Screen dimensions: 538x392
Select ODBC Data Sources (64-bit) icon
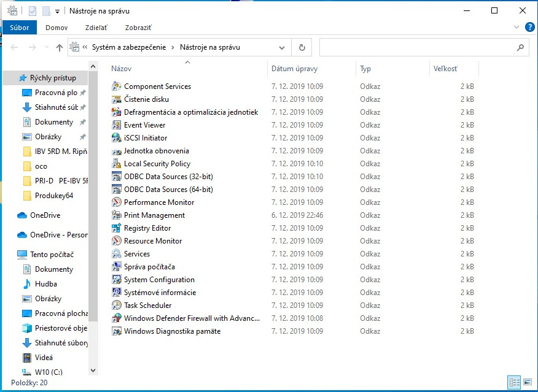tap(116, 189)
